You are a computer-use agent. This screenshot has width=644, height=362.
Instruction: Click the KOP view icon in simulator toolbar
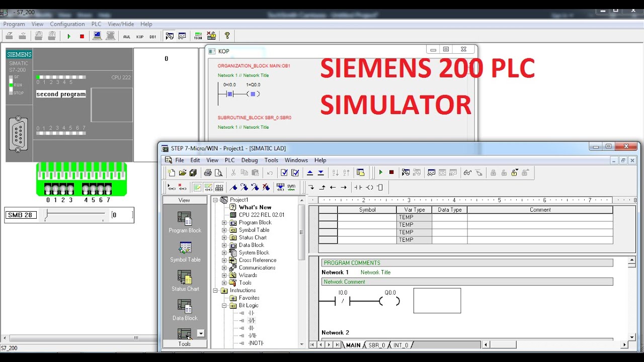click(140, 36)
